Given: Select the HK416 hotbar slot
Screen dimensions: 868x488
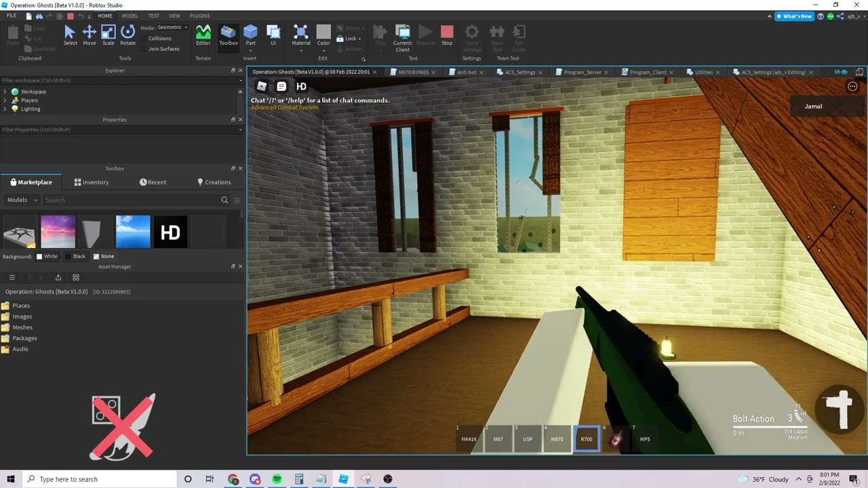Looking at the screenshot, I should click(469, 439).
